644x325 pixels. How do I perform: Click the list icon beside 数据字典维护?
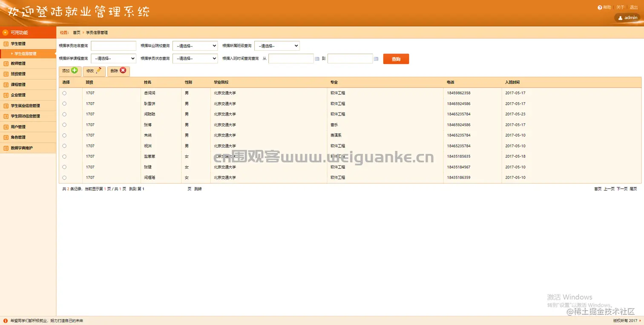(x=6, y=148)
